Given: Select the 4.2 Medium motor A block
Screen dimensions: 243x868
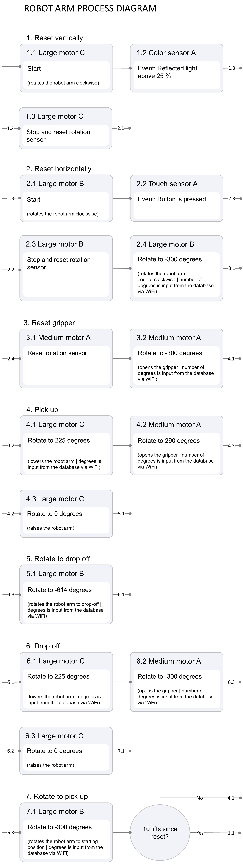Looking at the screenshot, I should (176, 445).
